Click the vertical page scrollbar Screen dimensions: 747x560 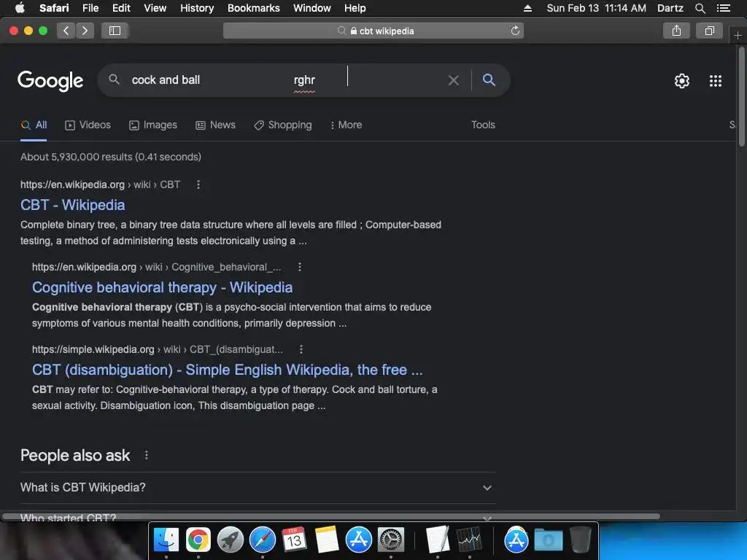(742, 98)
